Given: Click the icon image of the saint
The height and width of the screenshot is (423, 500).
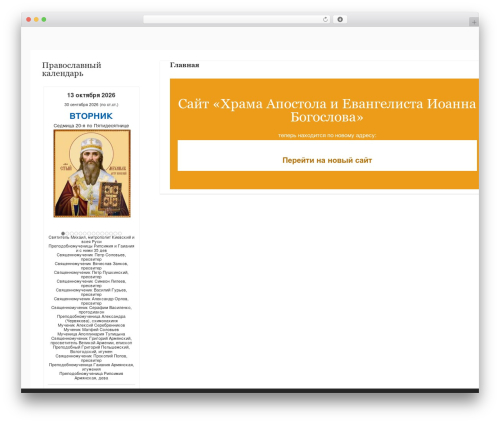Looking at the screenshot, I should point(92,173).
